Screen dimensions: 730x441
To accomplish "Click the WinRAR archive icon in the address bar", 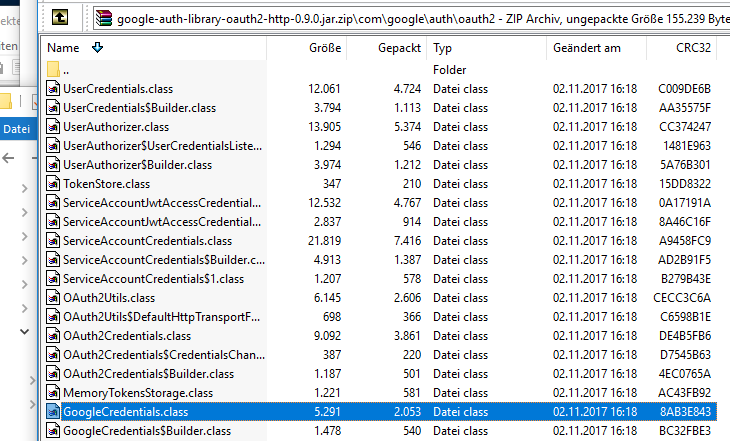I will pos(104,18).
